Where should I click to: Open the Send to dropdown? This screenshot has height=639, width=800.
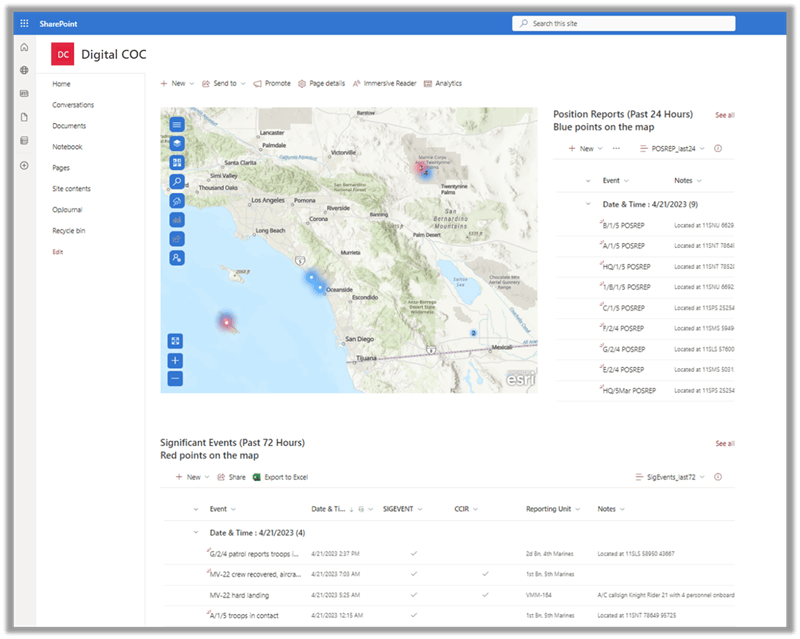click(224, 83)
